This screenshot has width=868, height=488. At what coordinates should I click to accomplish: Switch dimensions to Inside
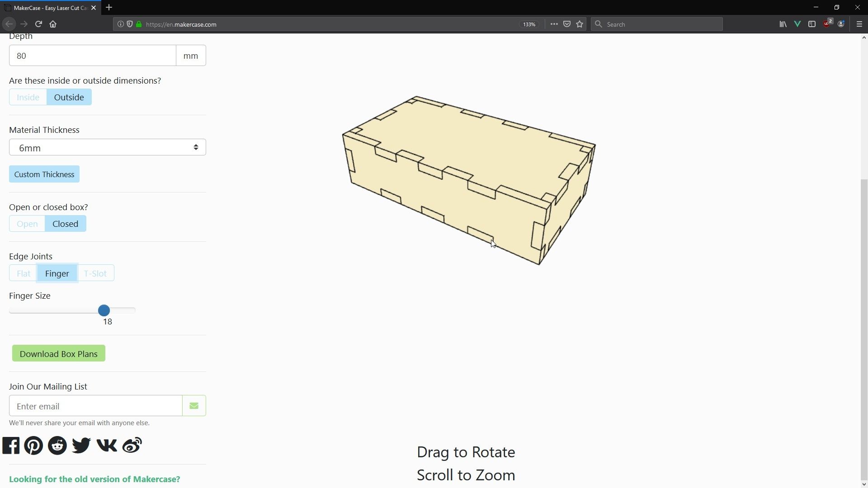click(28, 97)
